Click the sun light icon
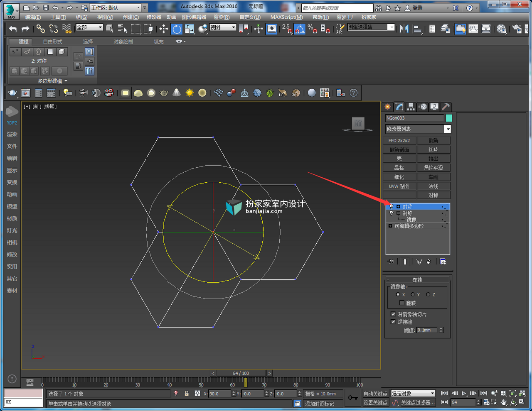 point(190,93)
